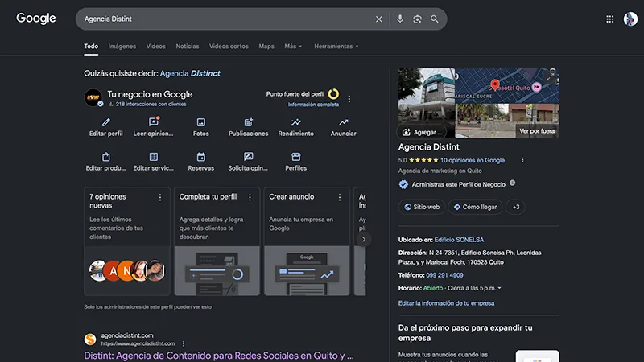Click the Información completa link

[313, 105]
